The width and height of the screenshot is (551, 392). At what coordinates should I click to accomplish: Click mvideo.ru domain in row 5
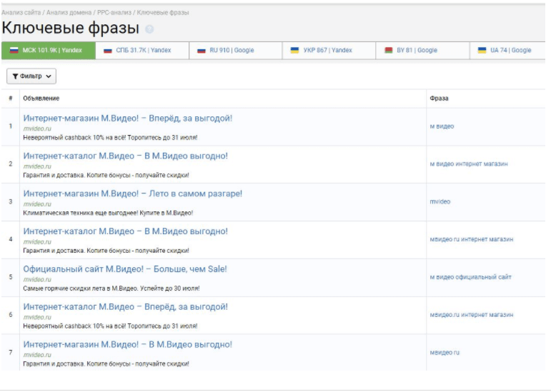[x=37, y=280]
